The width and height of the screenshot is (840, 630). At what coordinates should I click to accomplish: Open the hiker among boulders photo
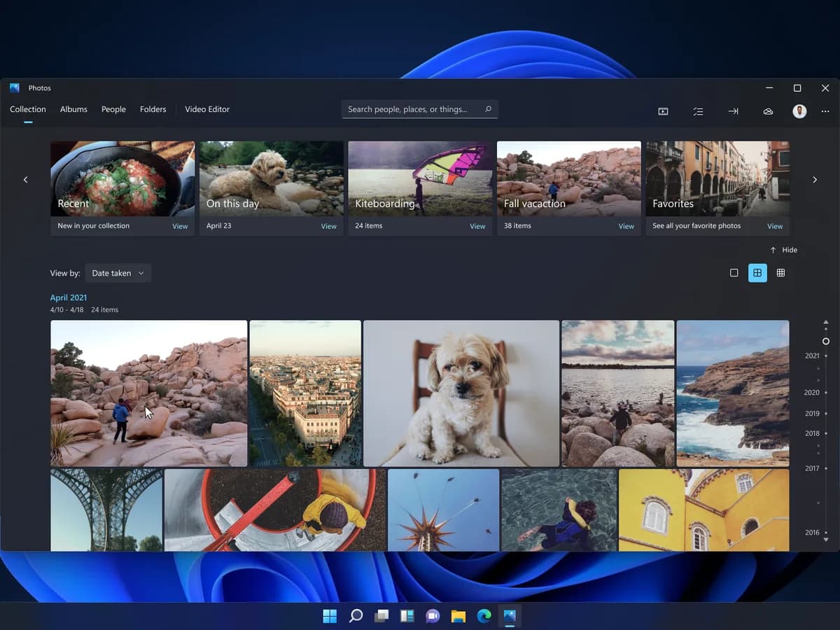(x=149, y=393)
